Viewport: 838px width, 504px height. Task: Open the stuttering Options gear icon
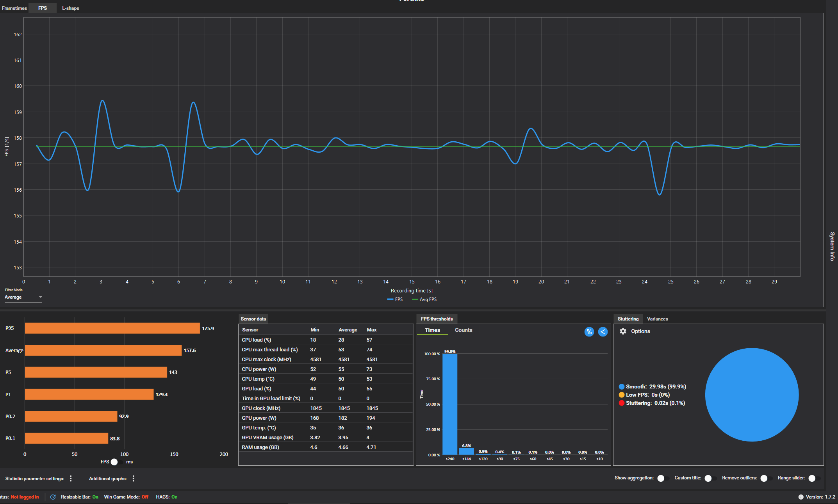click(x=623, y=331)
